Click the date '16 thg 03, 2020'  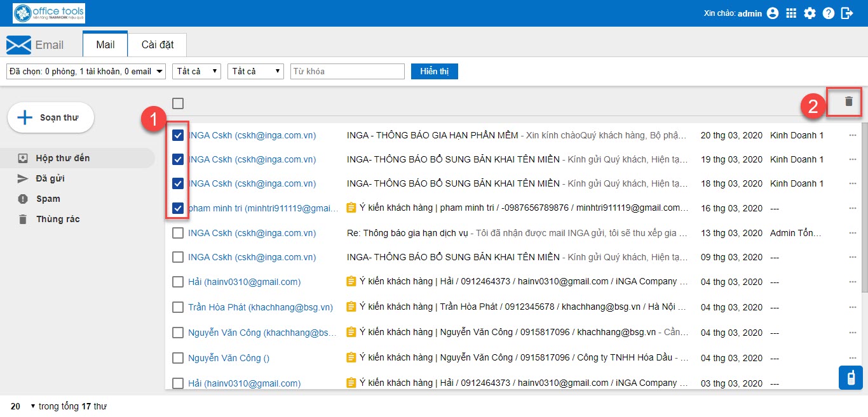(x=731, y=208)
